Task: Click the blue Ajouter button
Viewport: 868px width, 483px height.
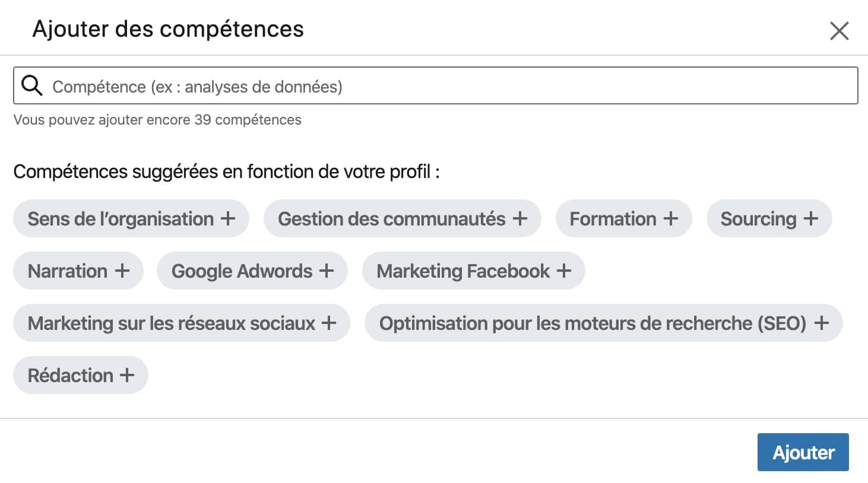Action: (803, 452)
